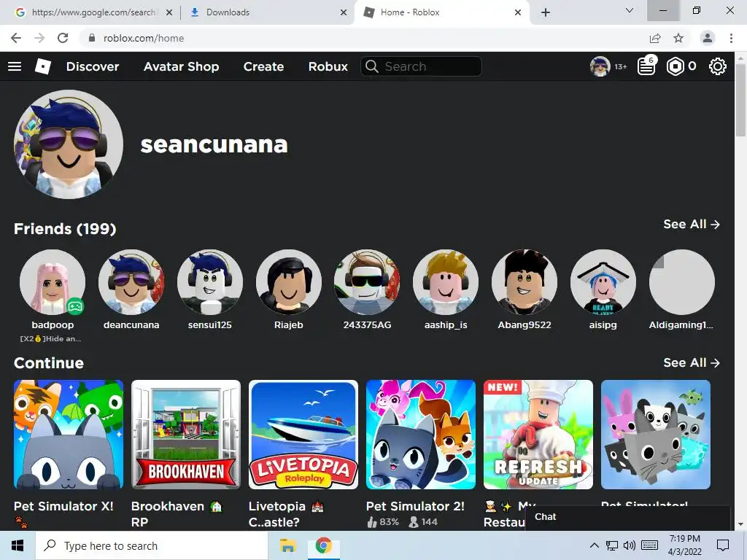
Task: Open the notifications icon with badge
Action: pos(646,66)
